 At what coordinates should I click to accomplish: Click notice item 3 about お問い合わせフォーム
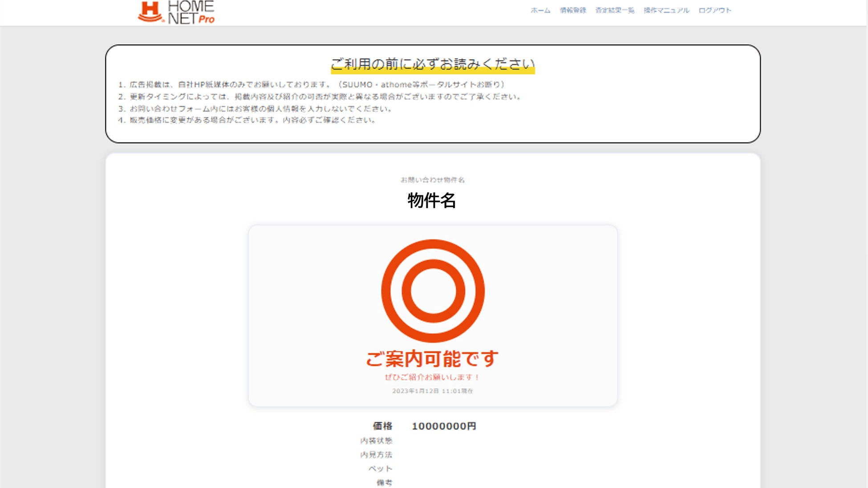coord(256,109)
